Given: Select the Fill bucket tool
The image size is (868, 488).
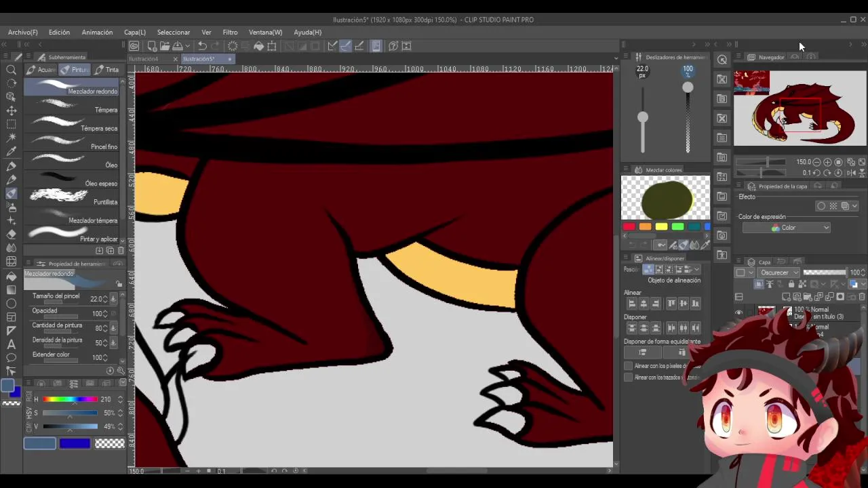Looking at the screenshot, I should 11,276.
